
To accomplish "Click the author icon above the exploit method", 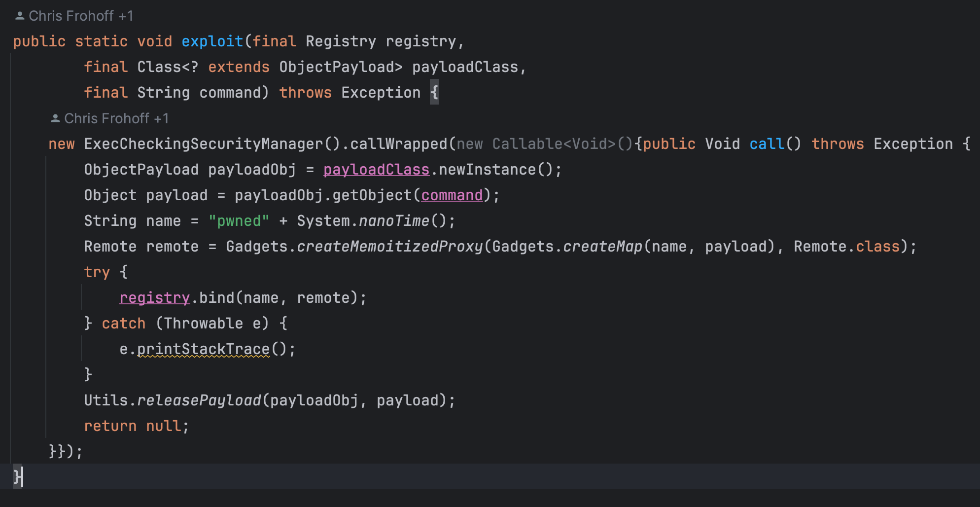I will (20, 16).
